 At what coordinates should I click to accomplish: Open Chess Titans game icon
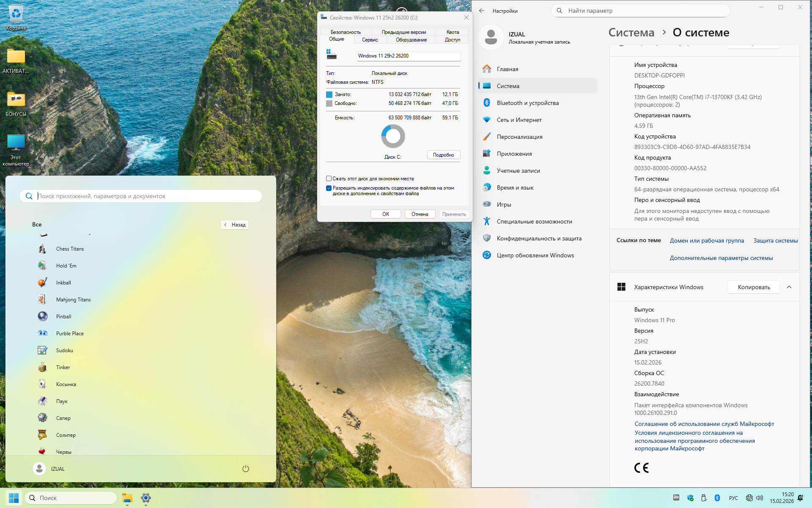[42, 249]
